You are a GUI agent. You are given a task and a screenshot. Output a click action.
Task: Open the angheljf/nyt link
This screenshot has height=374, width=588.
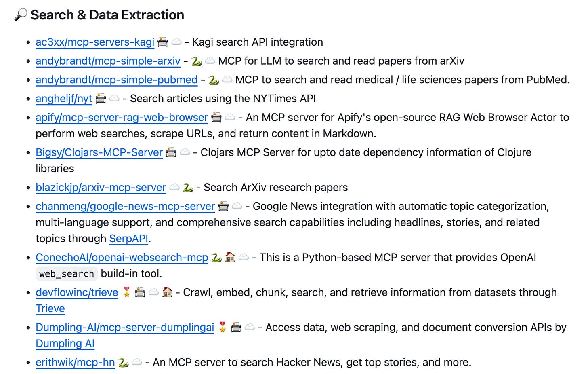point(64,99)
